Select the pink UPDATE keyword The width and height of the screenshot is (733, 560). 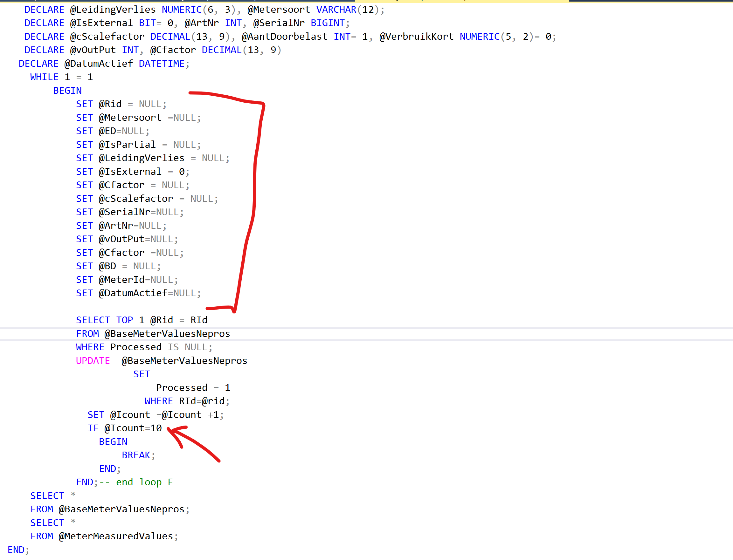(93, 360)
